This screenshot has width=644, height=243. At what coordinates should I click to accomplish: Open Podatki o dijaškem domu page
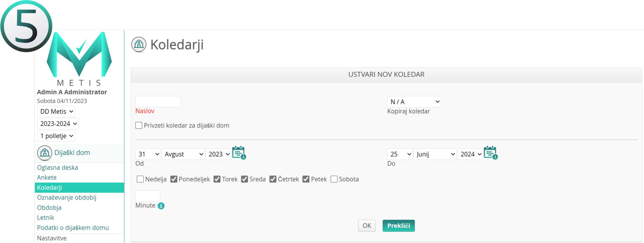73,228
